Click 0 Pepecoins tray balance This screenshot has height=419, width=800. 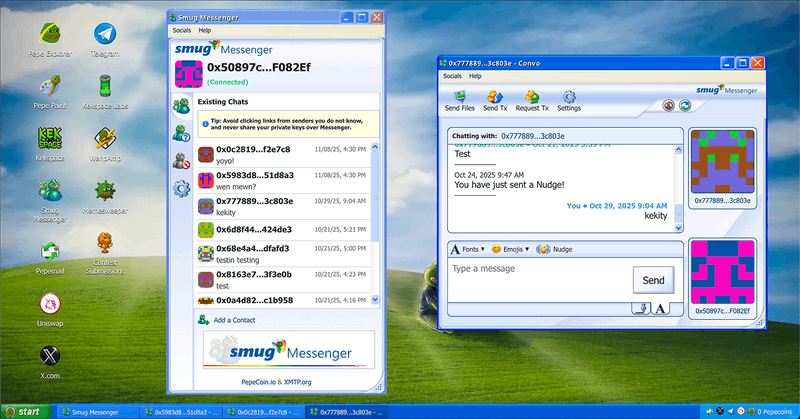[774, 412]
